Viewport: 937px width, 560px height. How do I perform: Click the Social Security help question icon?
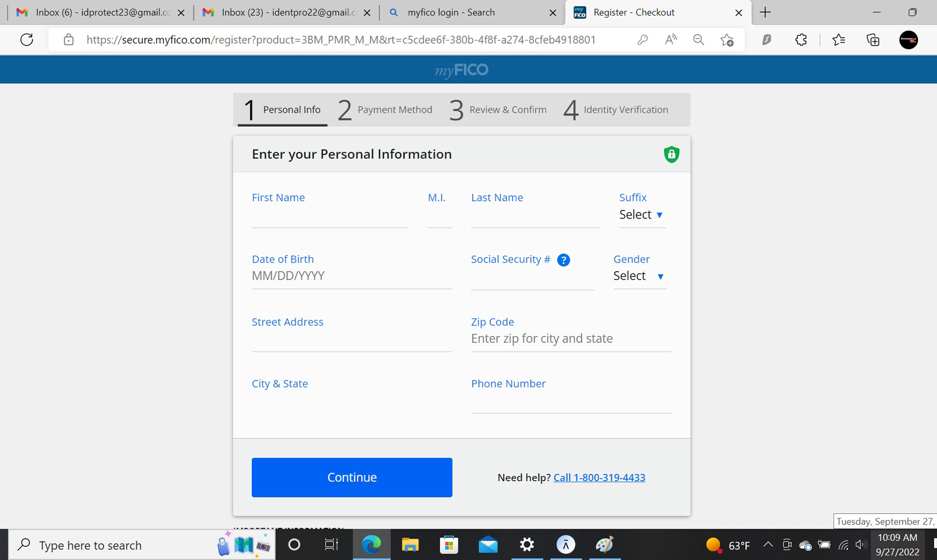pos(563,260)
